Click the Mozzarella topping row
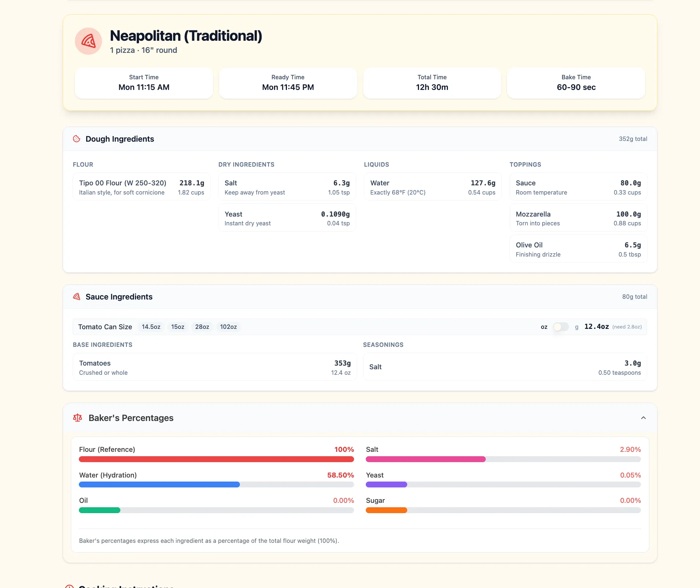The width and height of the screenshot is (700, 588). [x=578, y=218]
